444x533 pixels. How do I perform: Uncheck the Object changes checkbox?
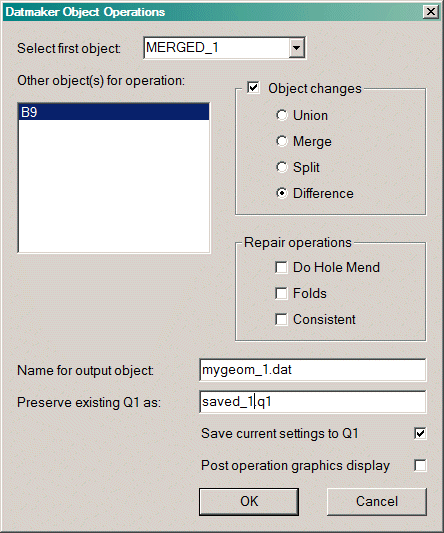tap(253, 88)
